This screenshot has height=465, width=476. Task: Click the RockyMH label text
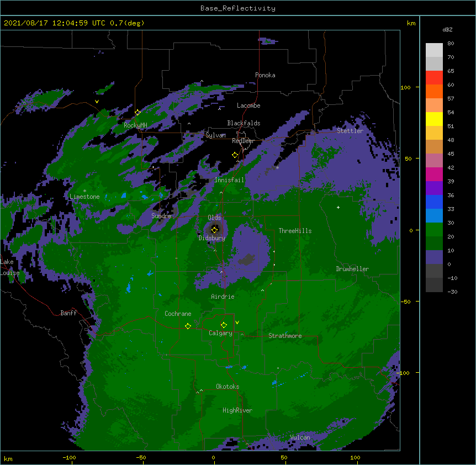point(135,125)
